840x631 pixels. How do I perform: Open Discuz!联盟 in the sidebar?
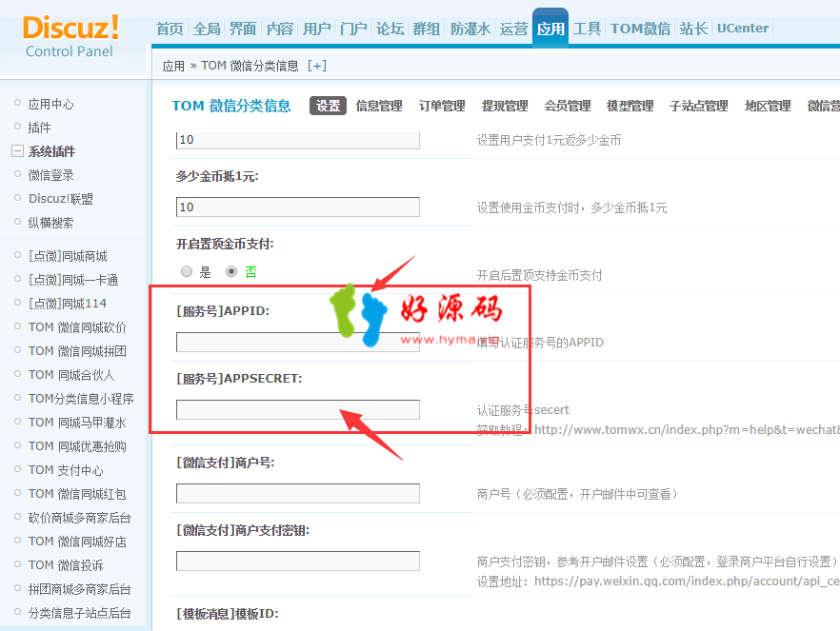[x=61, y=199]
